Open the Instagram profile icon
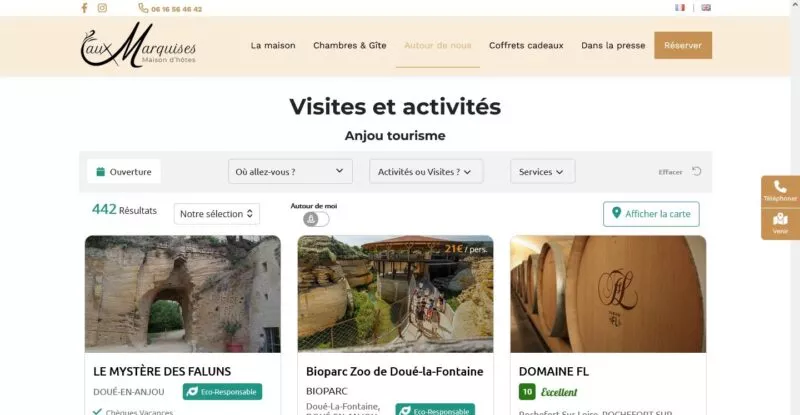This screenshot has width=800, height=415. (x=102, y=8)
